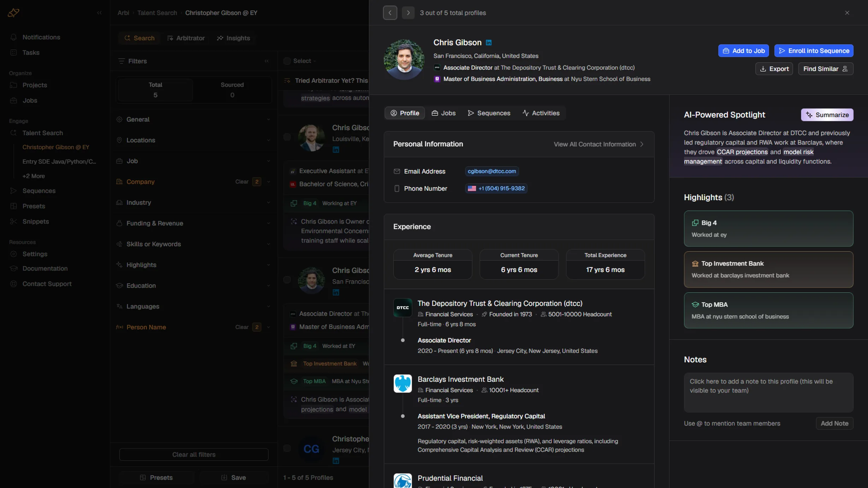868x488 pixels.
Task: Clear the Company filter
Action: click(x=242, y=182)
